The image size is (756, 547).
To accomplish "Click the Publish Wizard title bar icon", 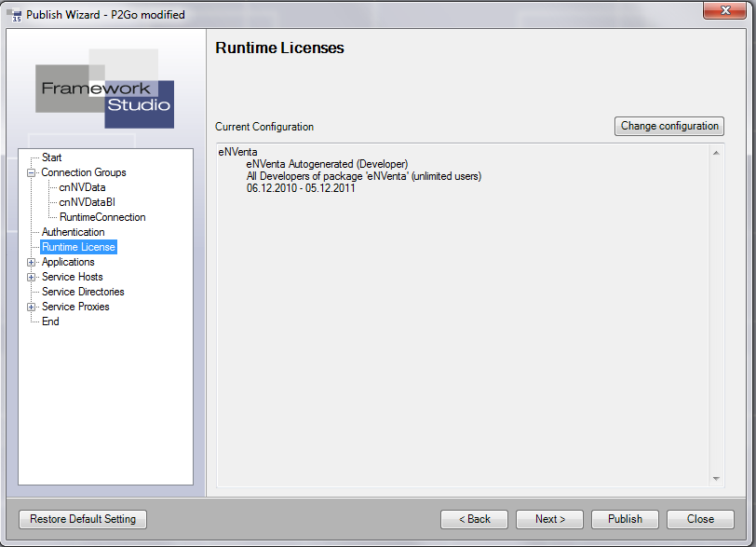I will (x=15, y=15).
